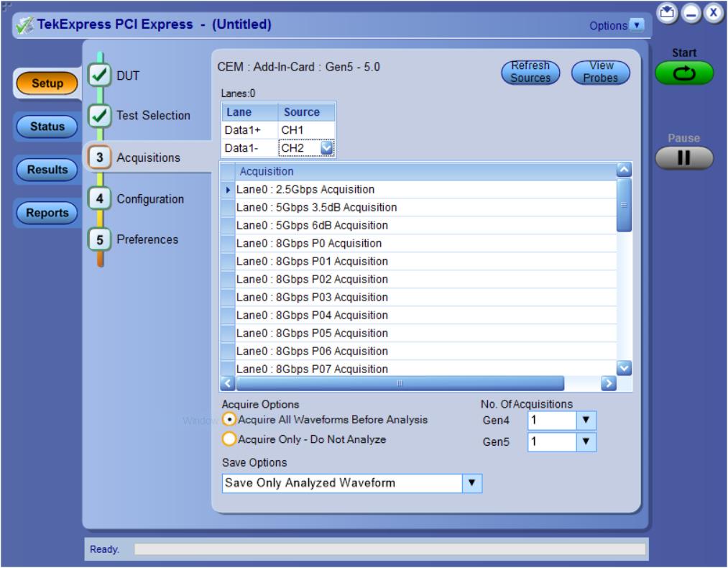This screenshot has height=568, width=728.
Task: Select Lane0 : 8Gbps P07 Acquisition row
Action: pyautogui.click(x=425, y=369)
